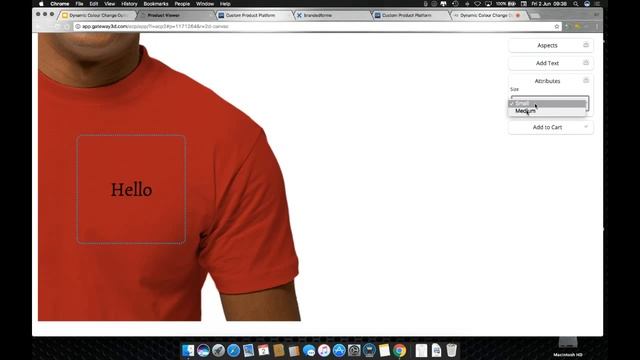Switch to first Dynamic Colour Change tab
Viewport: 640px width, 360px height.
[x=96, y=16]
